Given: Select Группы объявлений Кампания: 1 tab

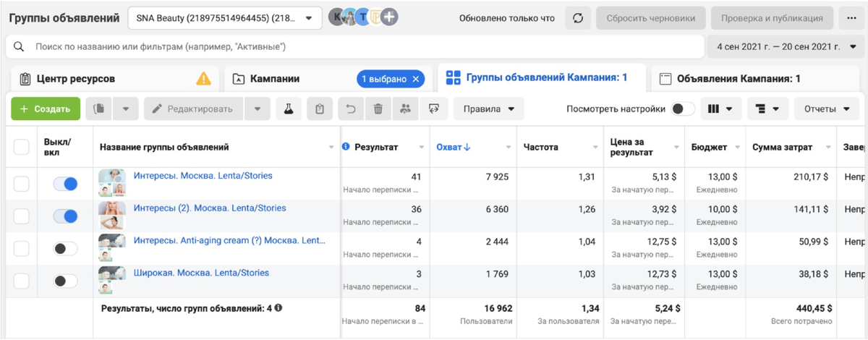Looking at the screenshot, I should click(542, 78).
